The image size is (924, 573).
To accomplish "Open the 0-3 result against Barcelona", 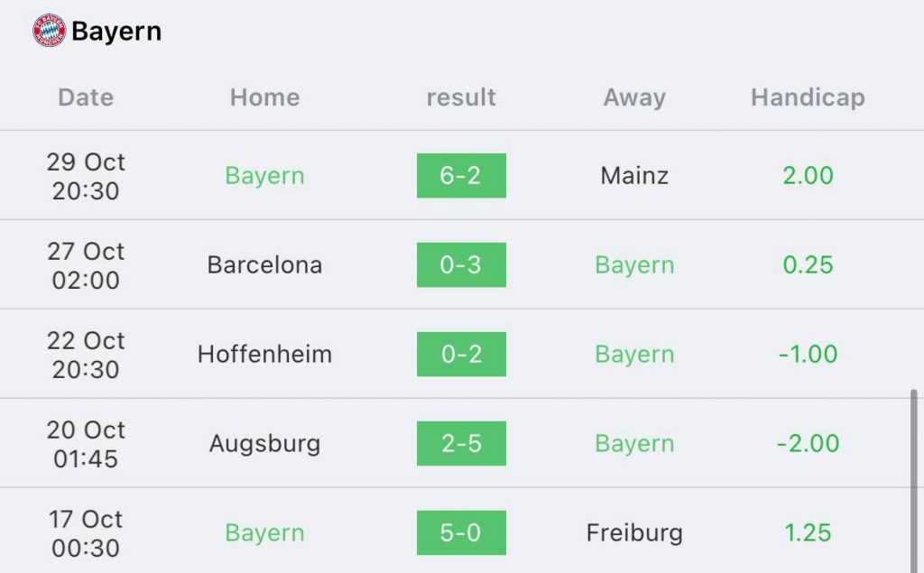I will 461,264.
